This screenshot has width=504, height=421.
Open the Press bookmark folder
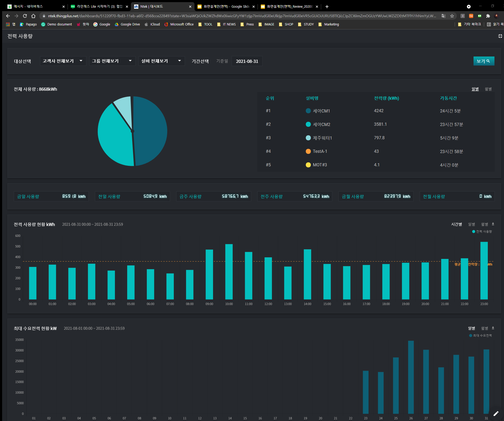pyautogui.click(x=247, y=24)
